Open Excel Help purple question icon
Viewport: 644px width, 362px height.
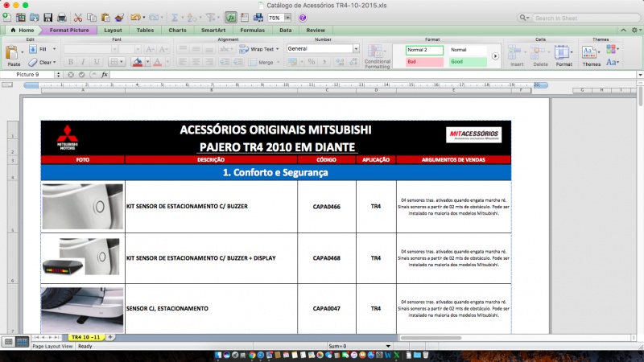coord(303,18)
